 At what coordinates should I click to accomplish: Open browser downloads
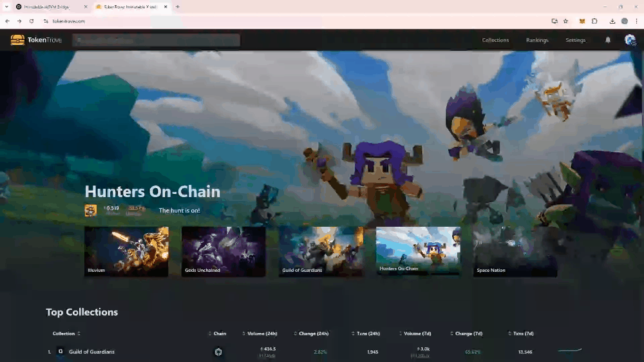click(612, 21)
